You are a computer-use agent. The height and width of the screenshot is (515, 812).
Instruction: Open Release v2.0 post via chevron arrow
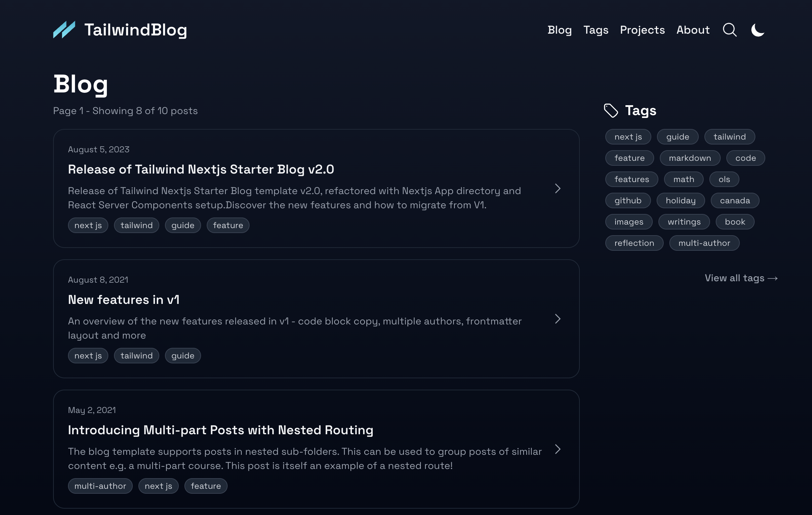(x=558, y=188)
